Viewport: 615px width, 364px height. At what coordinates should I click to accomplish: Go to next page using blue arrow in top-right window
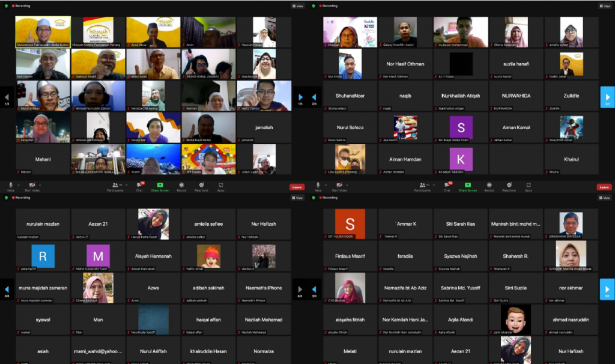click(x=607, y=97)
